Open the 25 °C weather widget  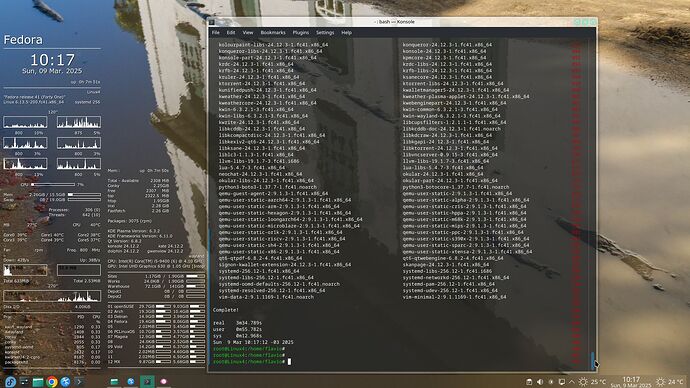[592, 382]
